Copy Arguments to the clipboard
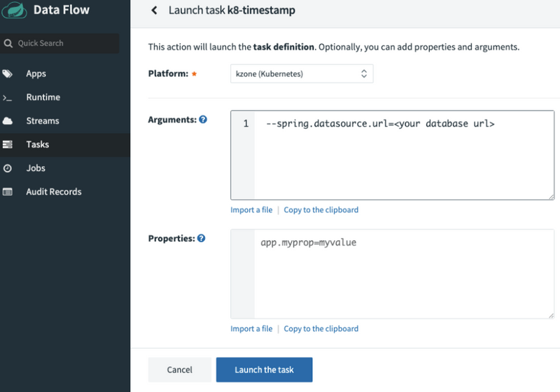The image size is (560, 392). (321, 210)
